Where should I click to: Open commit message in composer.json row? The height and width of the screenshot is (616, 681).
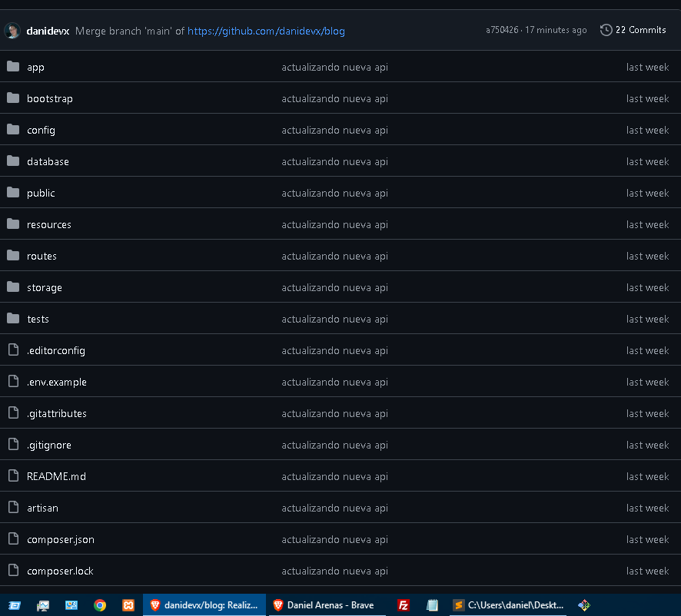(335, 540)
